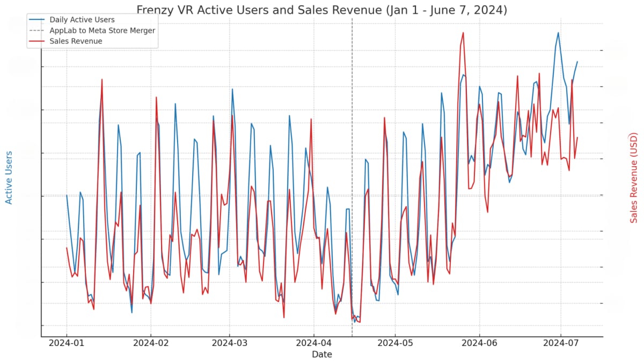Image resolution: width=644 pixels, height=362 pixels.
Task: Click the 2024-06 x-axis tick label
Action: [479, 343]
